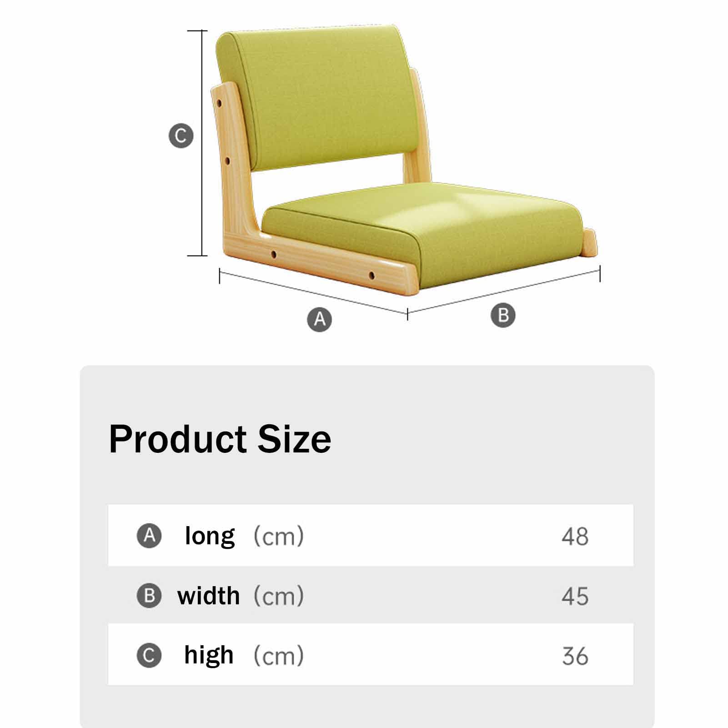Click the "high" dimension label
Image resolution: width=728 pixels, height=728 pixels.
tap(209, 655)
